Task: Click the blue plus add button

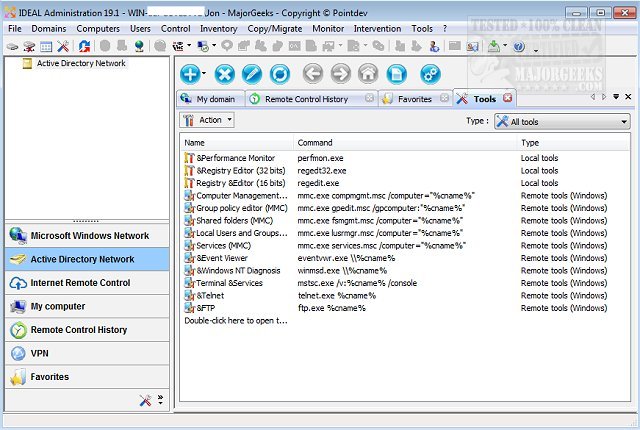Action: pos(191,73)
